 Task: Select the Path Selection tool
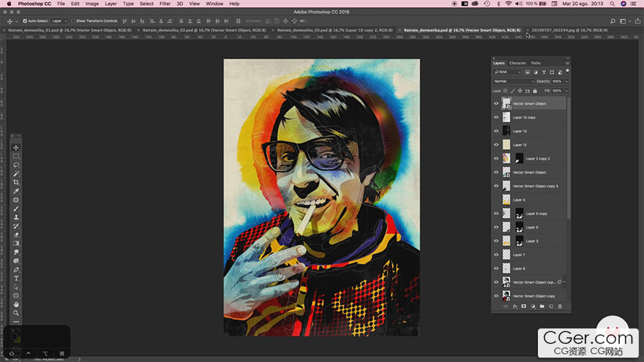[x=16, y=287]
